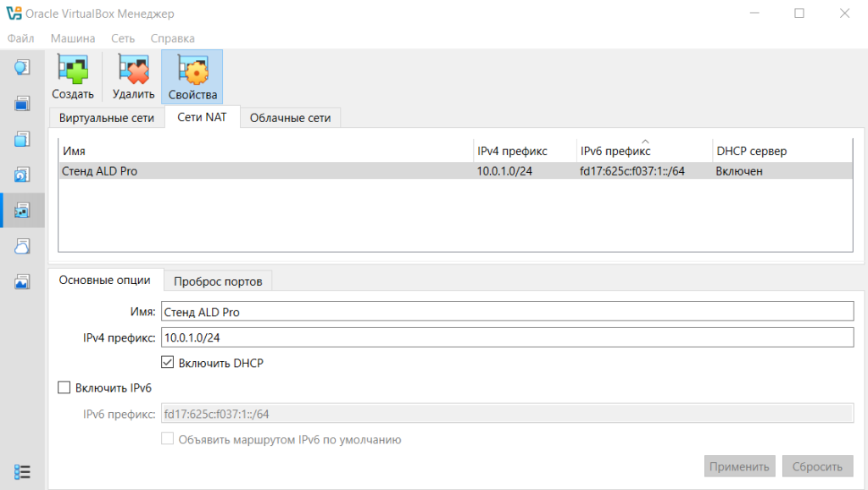Enable the Включить IPv6 checkbox
The width and height of the screenshot is (868, 490).
pos(64,387)
